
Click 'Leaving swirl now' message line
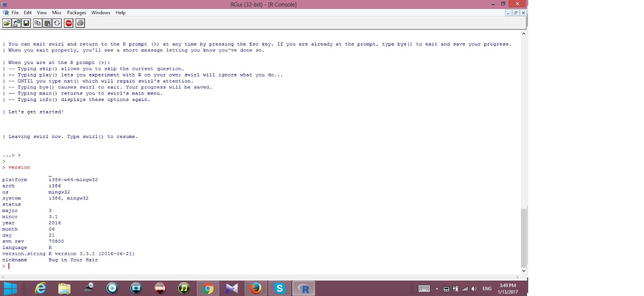[x=73, y=137]
